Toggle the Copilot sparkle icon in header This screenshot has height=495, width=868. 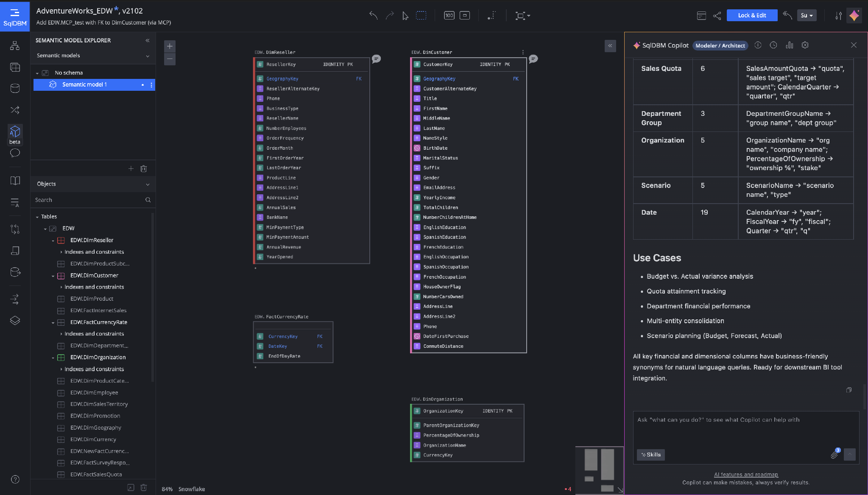[x=854, y=16]
